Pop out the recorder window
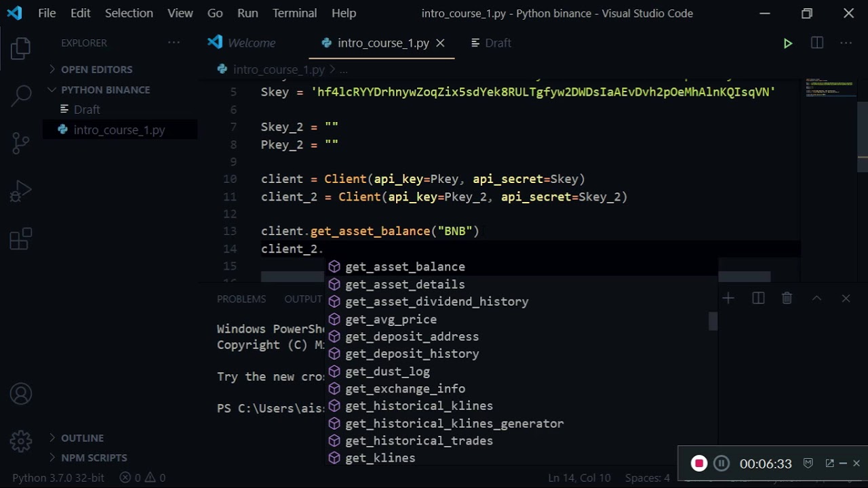The width and height of the screenshot is (868, 488). 829,464
